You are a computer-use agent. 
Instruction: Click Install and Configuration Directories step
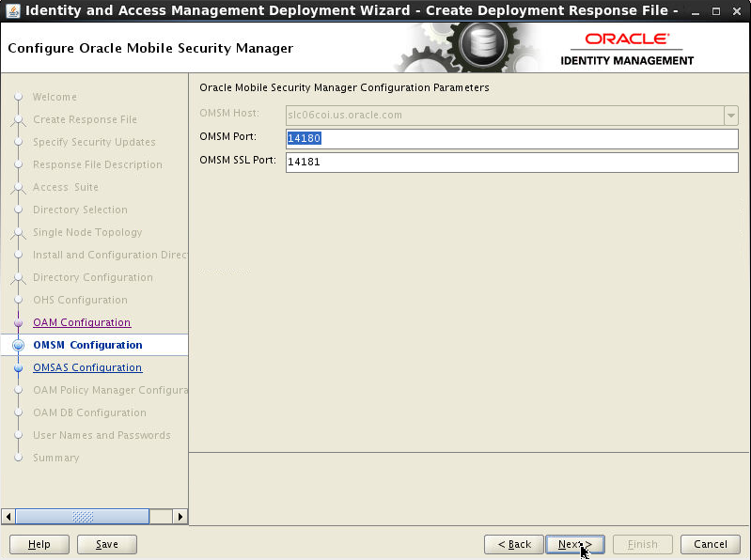coord(110,254)
